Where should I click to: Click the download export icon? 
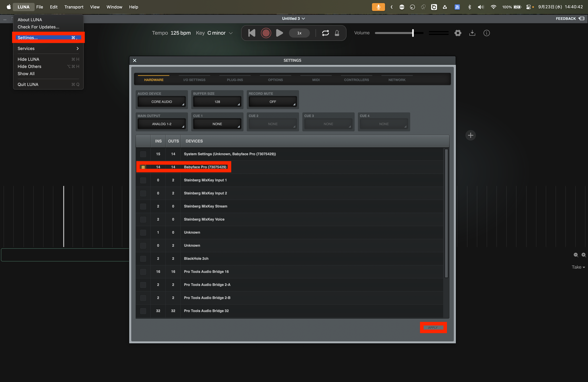tap(472, 33)
